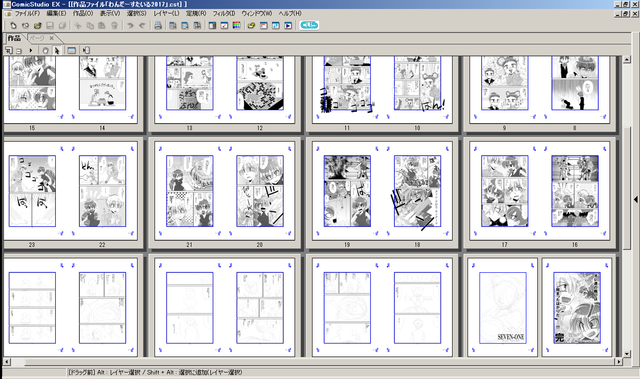Select page 20 thumbnail

click(x=260, y=191)
